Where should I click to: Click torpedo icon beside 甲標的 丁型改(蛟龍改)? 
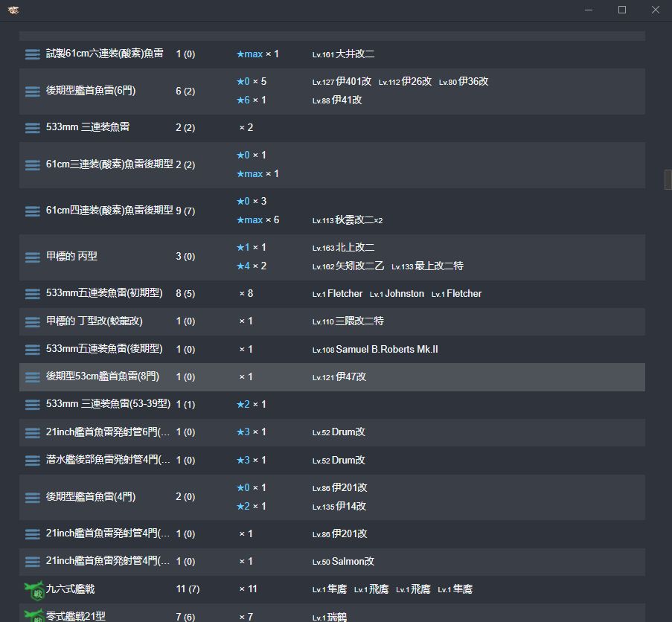(33, 321)
